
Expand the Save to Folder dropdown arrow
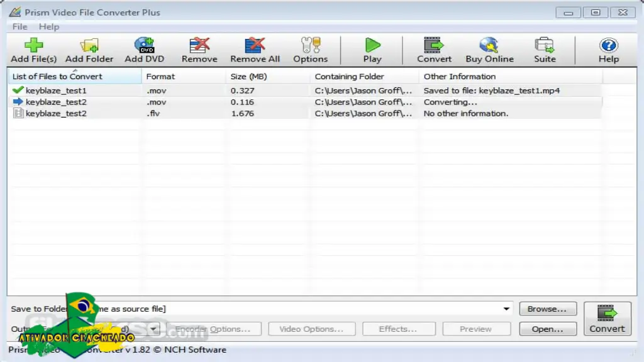click(506, 309)
